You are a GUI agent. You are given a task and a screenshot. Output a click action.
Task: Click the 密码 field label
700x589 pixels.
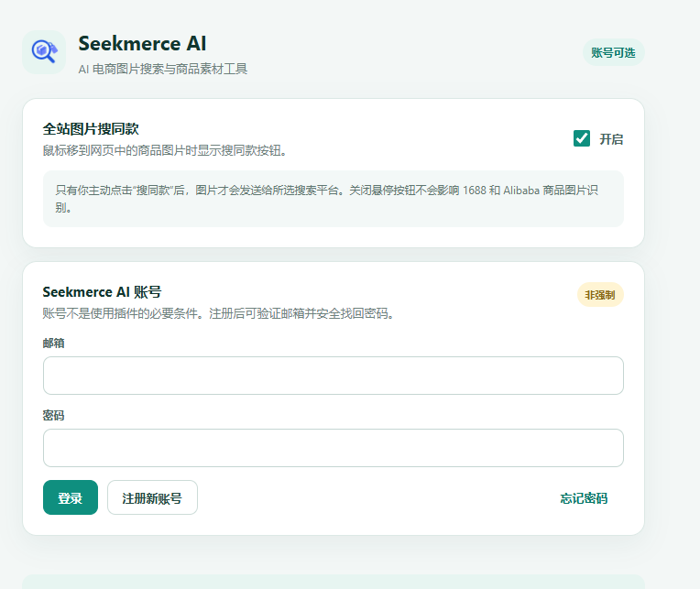coord(53,416)
